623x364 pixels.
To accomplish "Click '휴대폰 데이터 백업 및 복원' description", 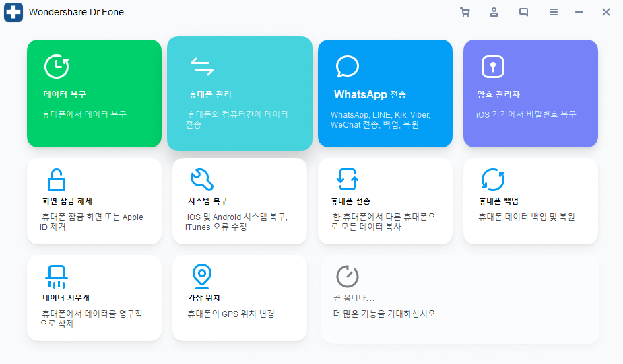I will pyautogui.click(x=527, y=217).
